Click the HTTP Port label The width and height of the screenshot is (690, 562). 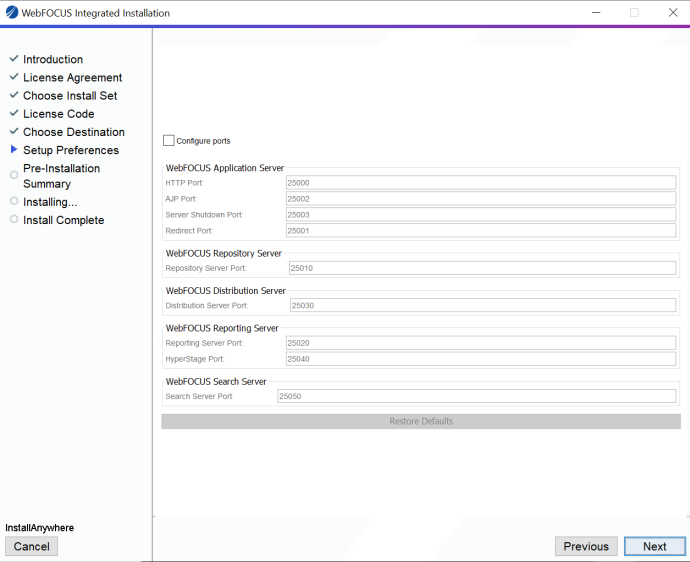click(x=184, y=183)
